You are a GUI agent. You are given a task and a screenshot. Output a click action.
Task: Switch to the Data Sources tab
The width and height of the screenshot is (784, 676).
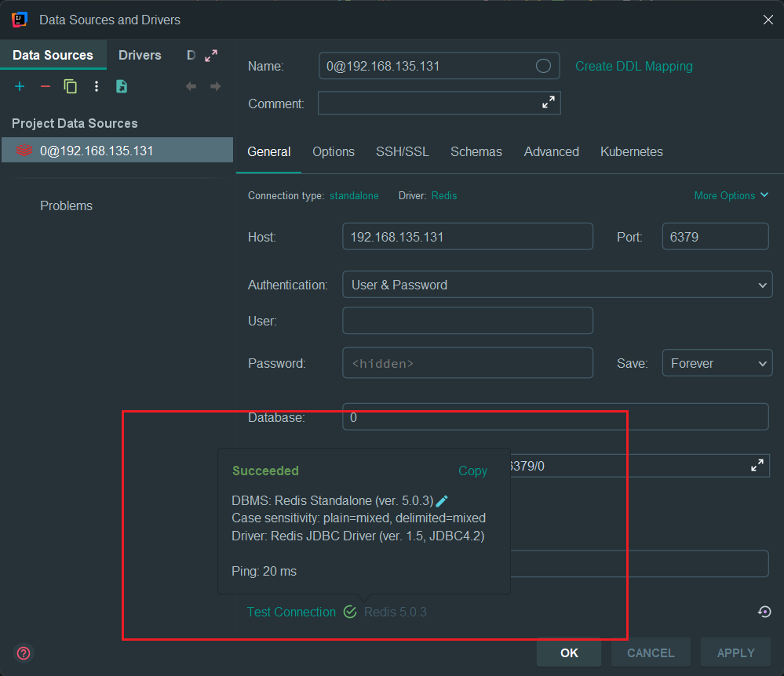pyautogui.click(x=53, y=55)
